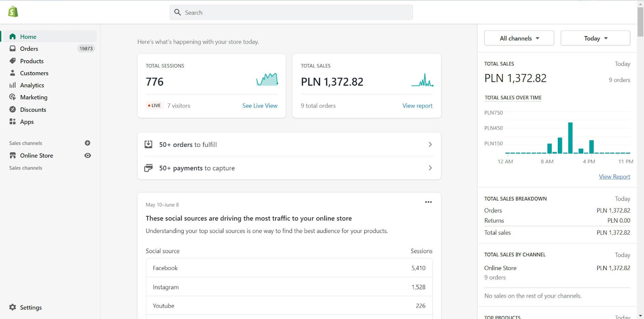Click the search input field
The width and height of the screenshot is (644, 319).
tap(291, 13)
